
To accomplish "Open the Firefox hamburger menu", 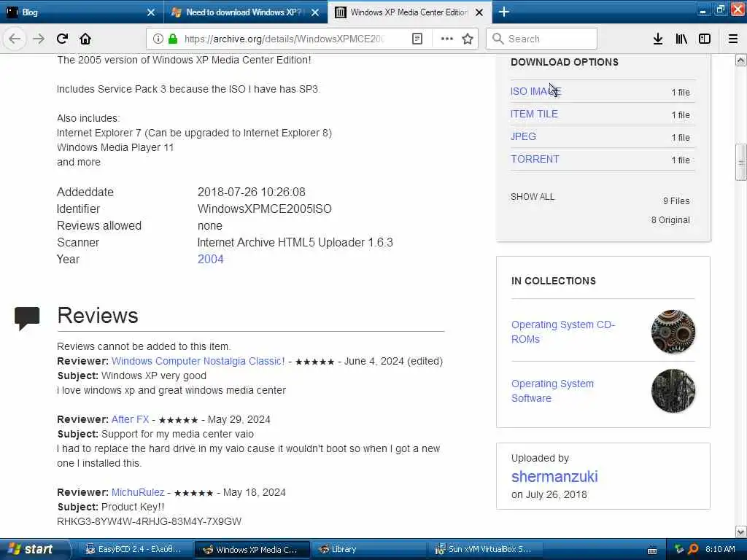I will tap(733, 39).
